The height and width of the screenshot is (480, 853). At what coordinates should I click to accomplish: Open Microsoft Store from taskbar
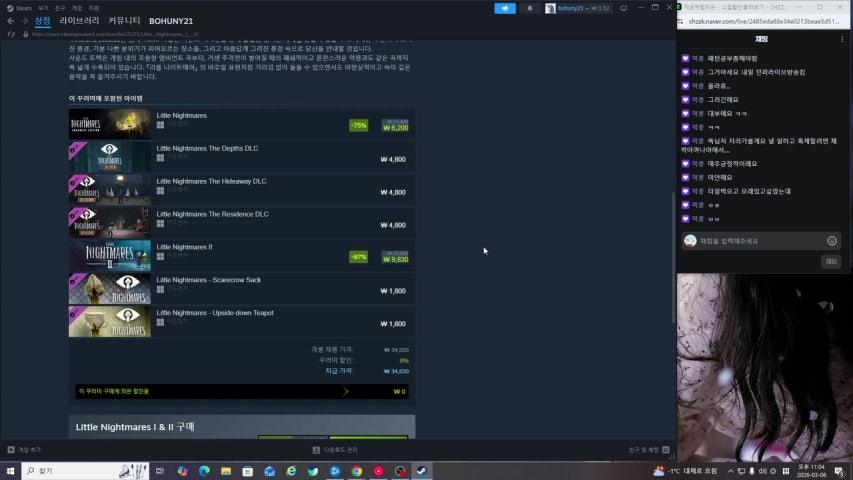(248, 471)
